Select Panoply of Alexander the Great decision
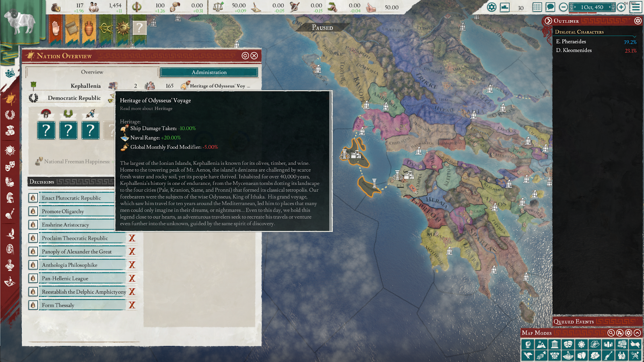Screen dimensions: 644x362 82,251
